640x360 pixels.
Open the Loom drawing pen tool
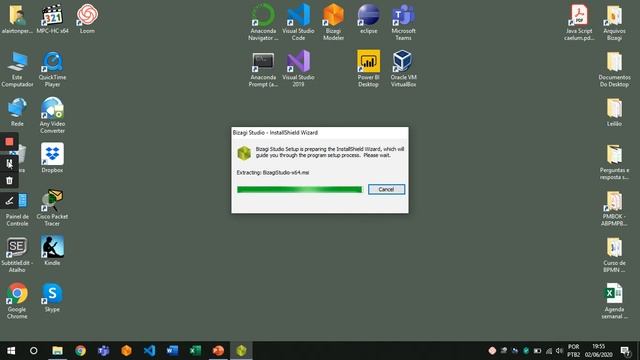tap(9, 201)
